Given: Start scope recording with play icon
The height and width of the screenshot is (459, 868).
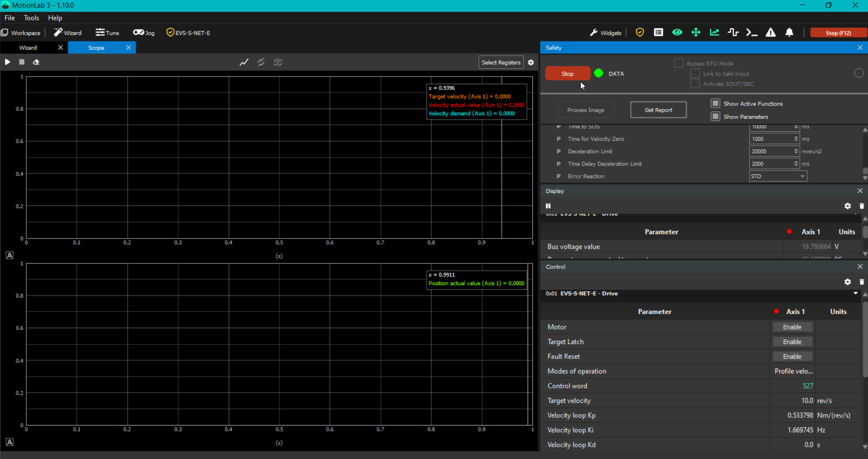Looking at the screenshot, I should [x=7, y=62].
